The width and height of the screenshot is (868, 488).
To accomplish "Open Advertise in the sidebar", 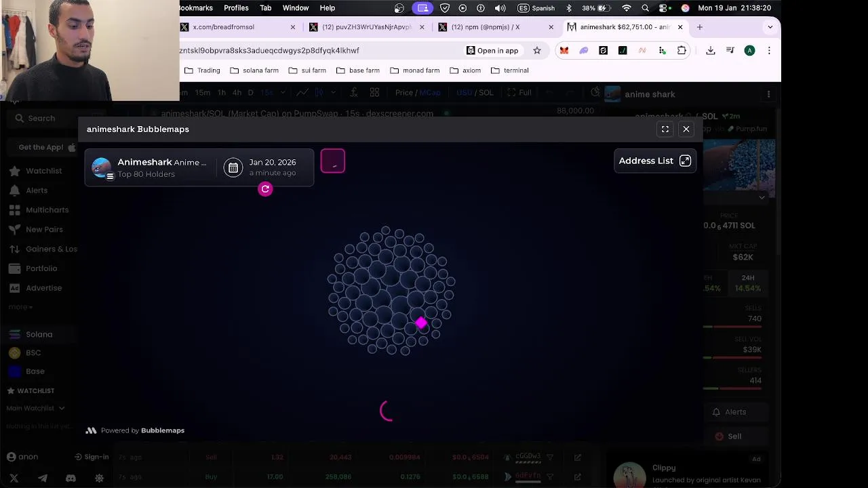I will pos(36,288).
